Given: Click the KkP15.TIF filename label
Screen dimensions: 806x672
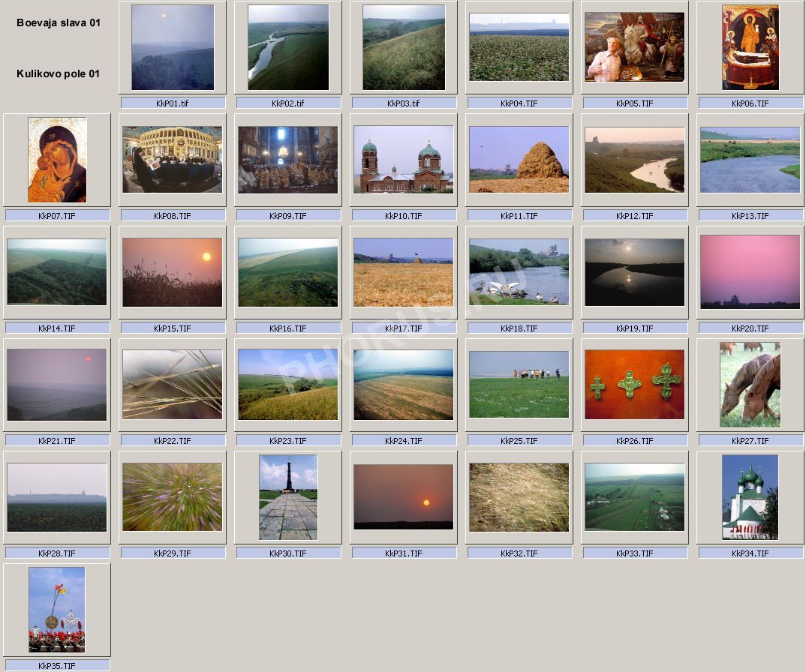Looking at the screenshot, I should point(173,328).
